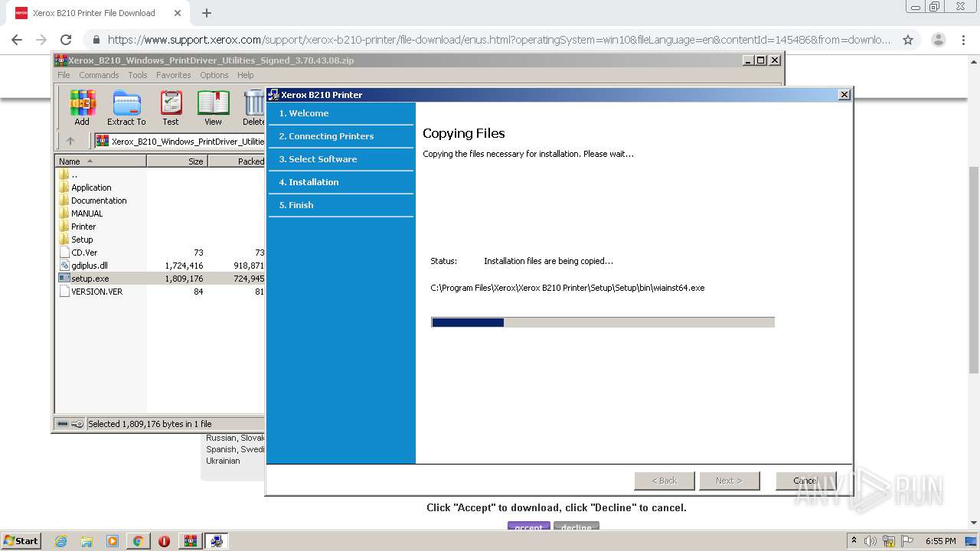Close the Xerox B210 Printer installer window
980x551 pixels.
click(844, 94)
